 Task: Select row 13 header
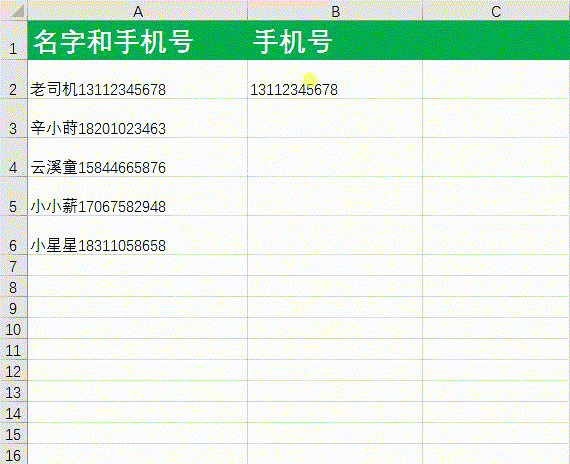click(14, 391)
